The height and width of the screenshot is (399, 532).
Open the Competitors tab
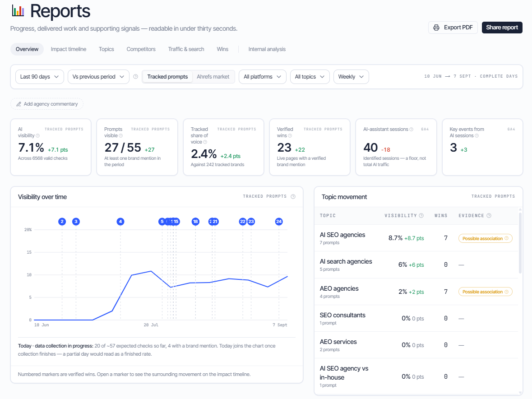(141, 49)
